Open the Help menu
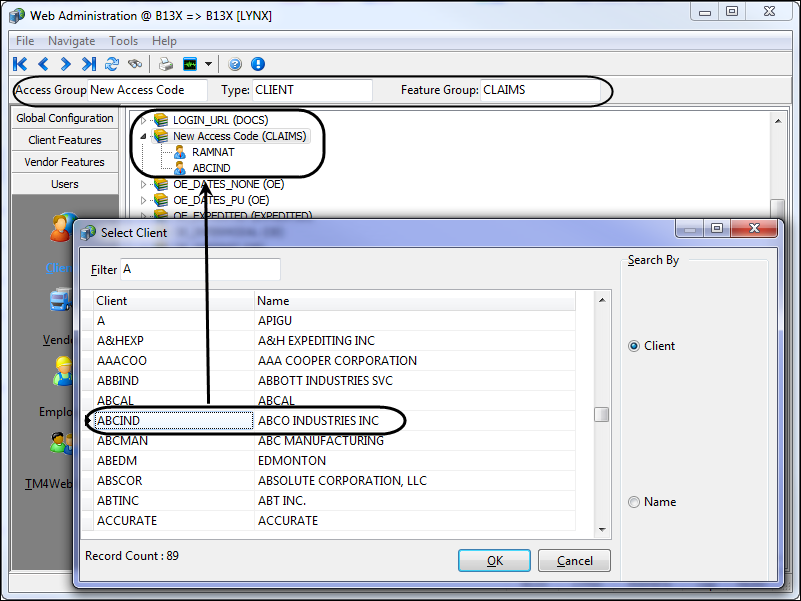801x601 pixels. pyautogui.click(x=164, y=41)
